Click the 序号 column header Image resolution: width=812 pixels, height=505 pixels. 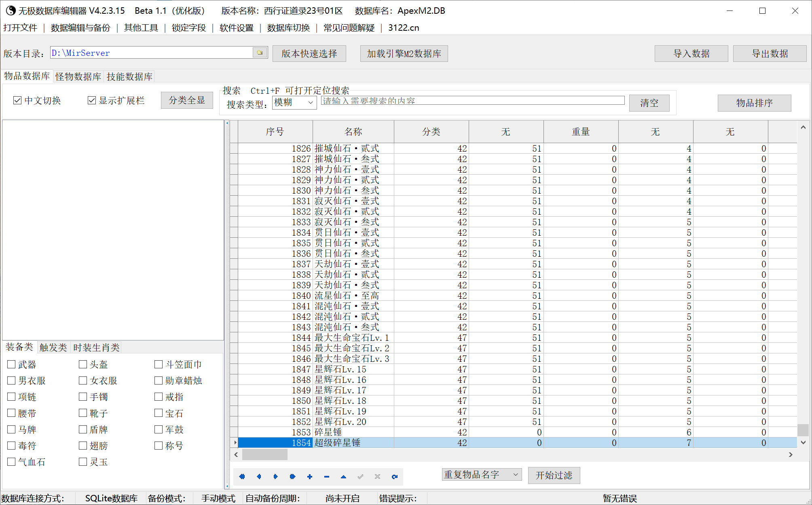pyautogui.click(x=275, y=132)
